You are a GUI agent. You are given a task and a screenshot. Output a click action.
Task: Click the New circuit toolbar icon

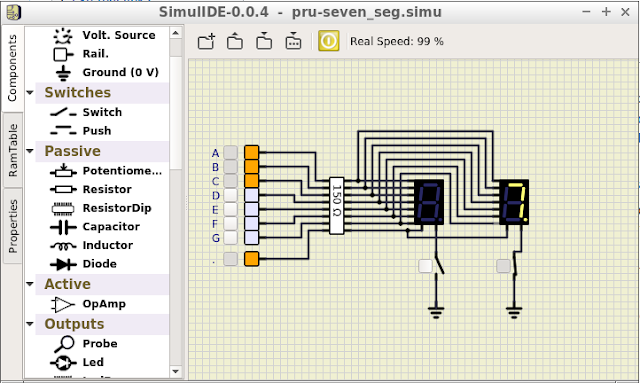[x=207, y=41]
